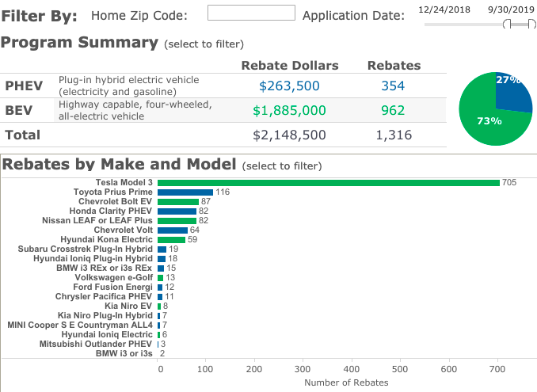The width and height of the screenshot is (537, 392).
Task: Click the Number of Rebates axis title
Action: (x=346, y=382)
